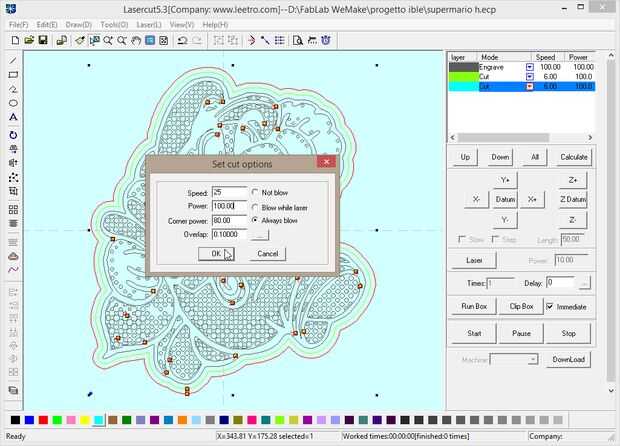Click the curve tool in left toolbar
Image resolution: width=620 pixels, height=446 pixels.
coord(13,270)
